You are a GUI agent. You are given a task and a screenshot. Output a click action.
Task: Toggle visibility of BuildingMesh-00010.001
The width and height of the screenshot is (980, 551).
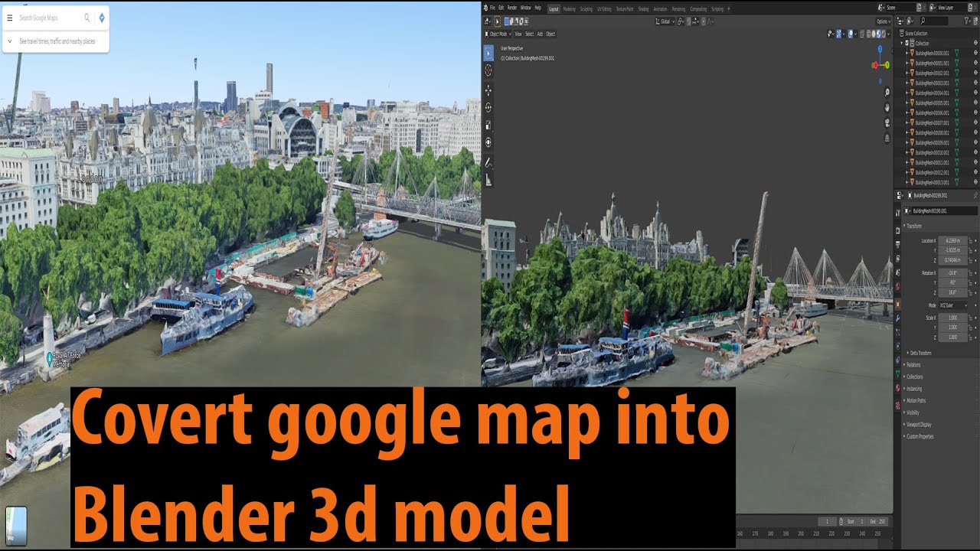point(975,152)
